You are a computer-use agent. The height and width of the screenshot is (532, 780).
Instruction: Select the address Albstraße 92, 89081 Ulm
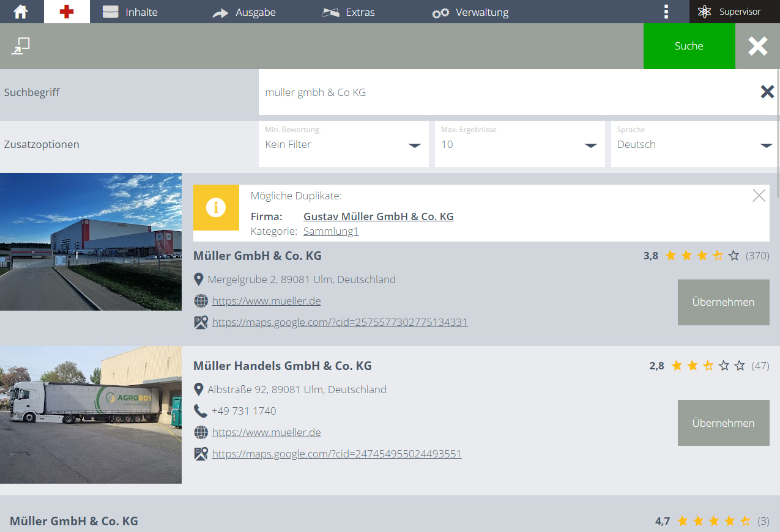click(297, 390)
